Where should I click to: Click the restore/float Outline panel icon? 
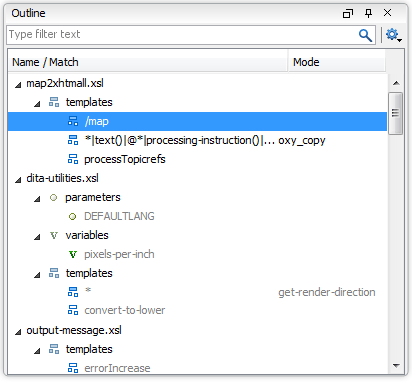(x=348, y=13)
